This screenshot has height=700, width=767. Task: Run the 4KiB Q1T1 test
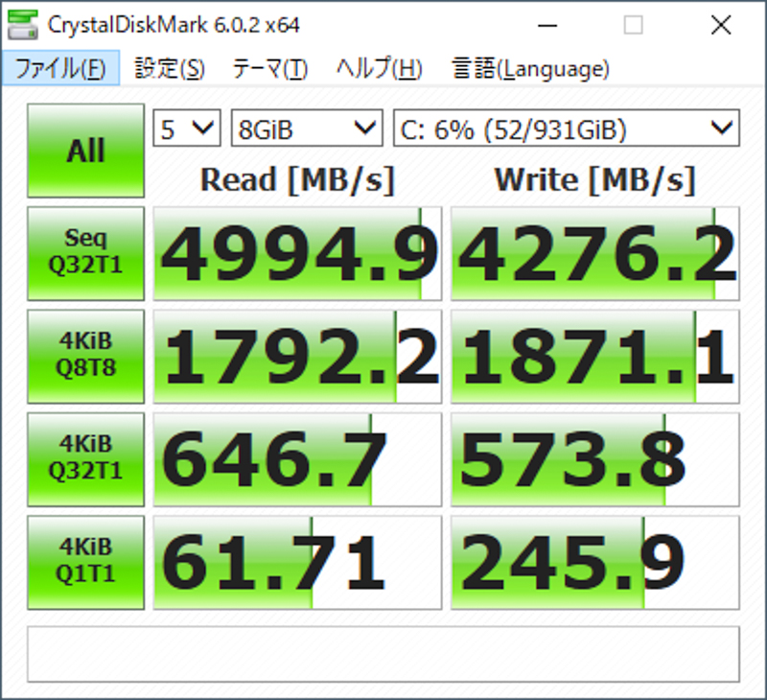coord(84,563)
